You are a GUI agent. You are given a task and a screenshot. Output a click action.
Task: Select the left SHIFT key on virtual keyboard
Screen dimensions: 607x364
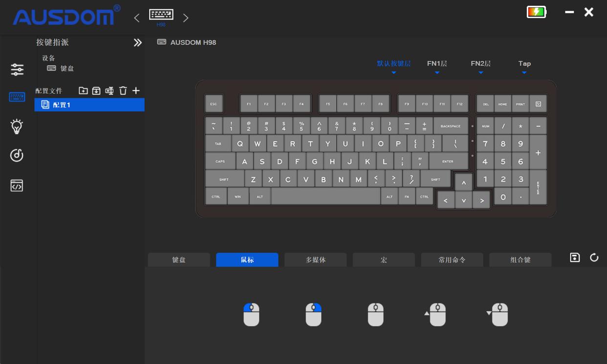(x=224, y=179)
